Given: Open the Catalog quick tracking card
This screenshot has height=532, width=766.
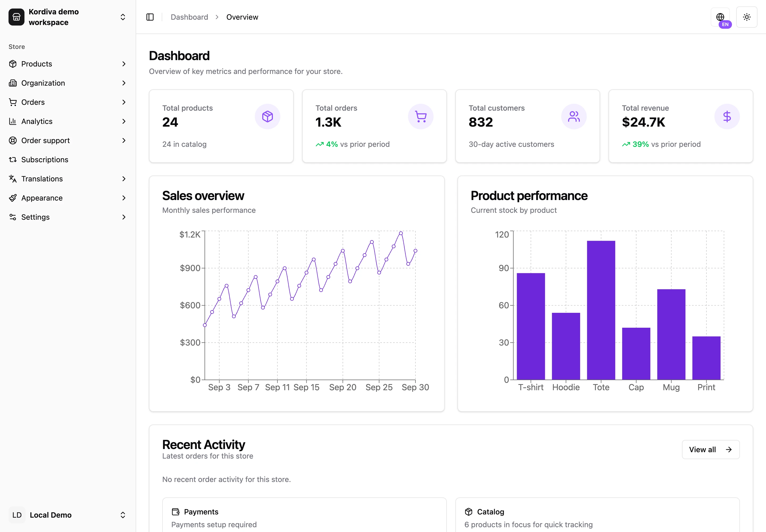Looking at the screenshot, I should click(597, 515).
